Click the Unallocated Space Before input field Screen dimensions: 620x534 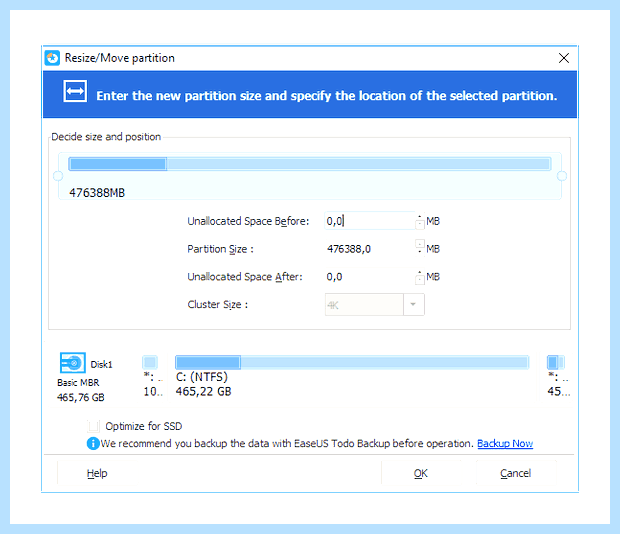[x=369, y=221]
